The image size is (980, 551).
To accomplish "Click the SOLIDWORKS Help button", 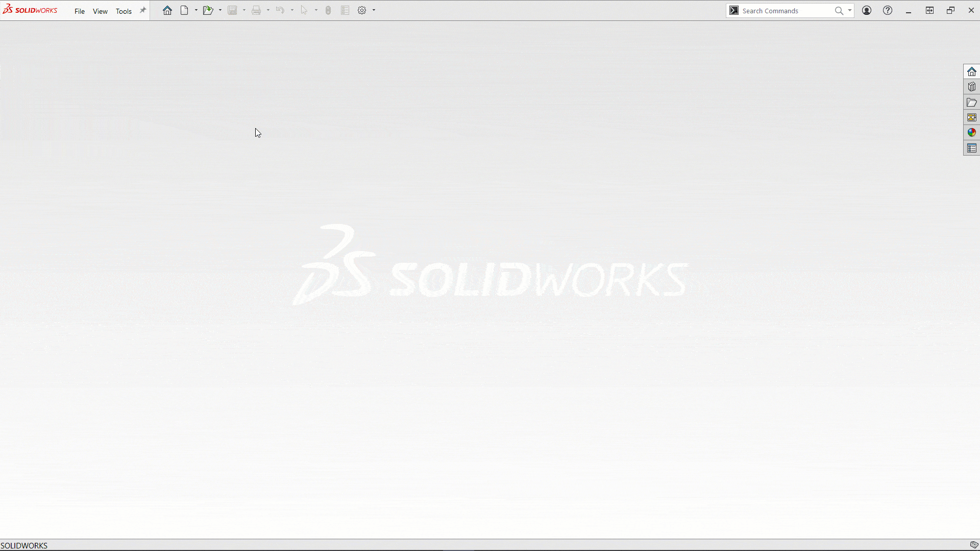I will click(x=888, y=10).
